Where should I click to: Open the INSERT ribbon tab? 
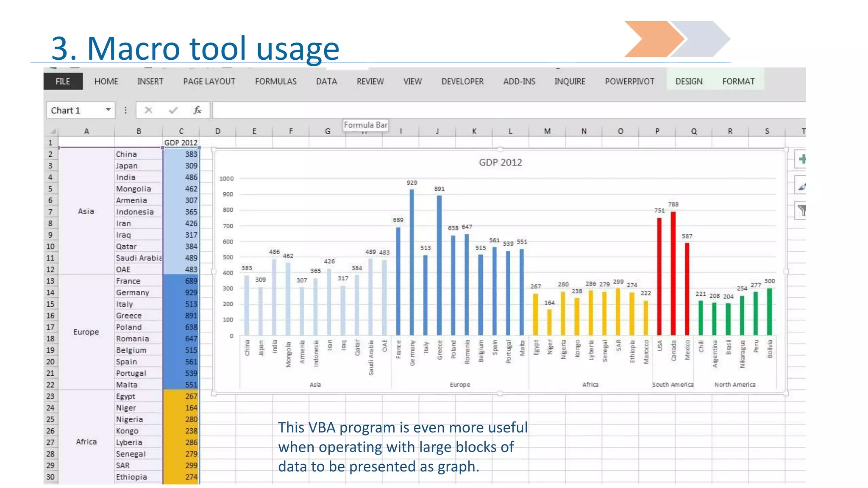150,81
